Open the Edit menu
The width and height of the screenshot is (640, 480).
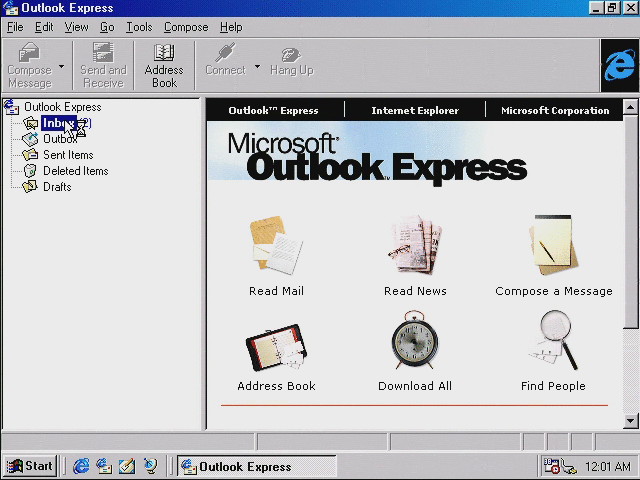(x=44, y=27)
